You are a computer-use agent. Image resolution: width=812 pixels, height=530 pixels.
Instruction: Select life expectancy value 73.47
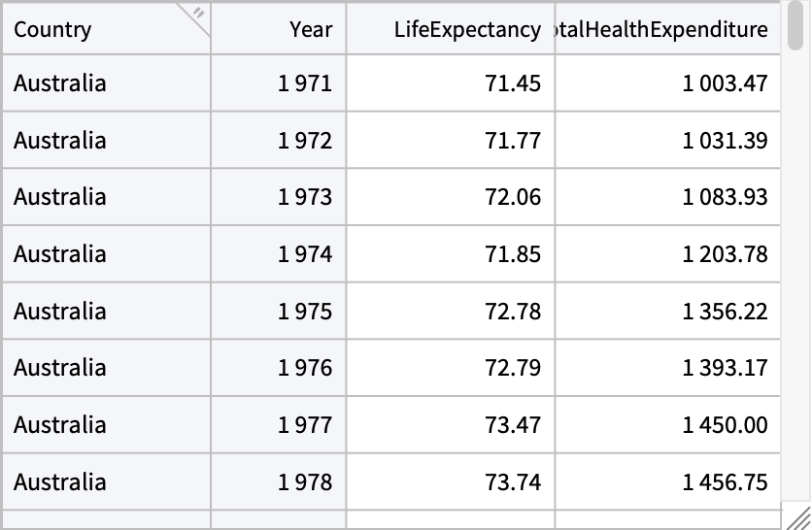(x=512, y=425)
